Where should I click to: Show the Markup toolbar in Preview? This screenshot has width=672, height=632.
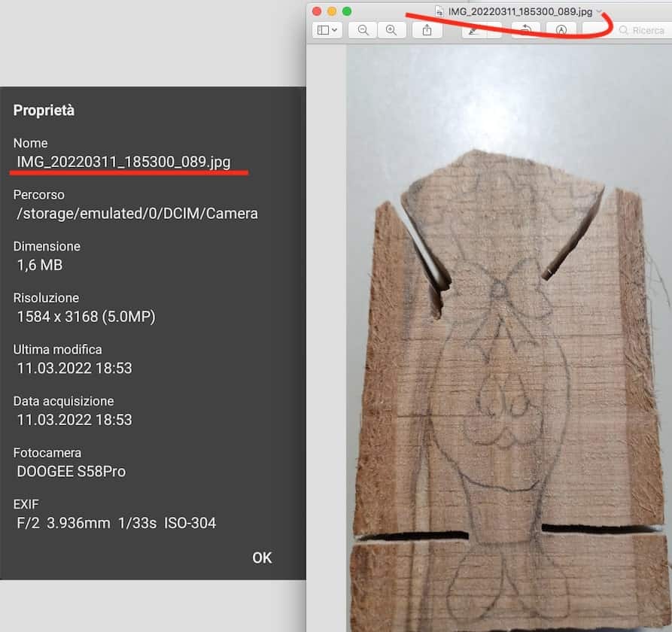point(561,30)
